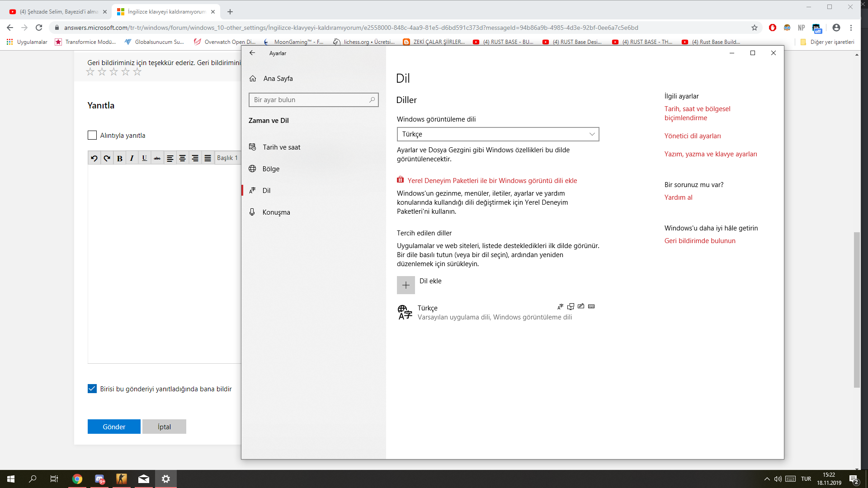This screenshot has height=488, width=868.
Task: Open Yönetici dil ayarları link
Action: point(692,136)
